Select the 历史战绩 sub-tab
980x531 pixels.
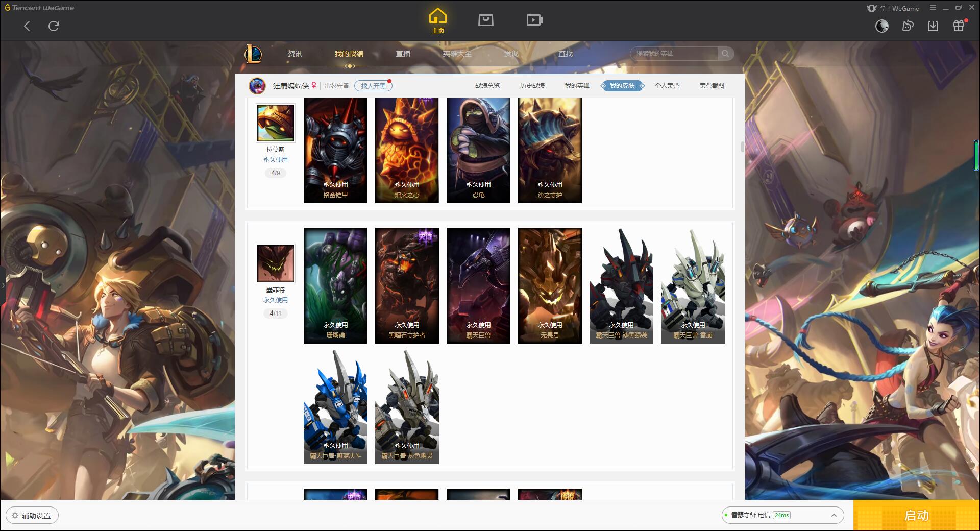[x=532, y=86]
